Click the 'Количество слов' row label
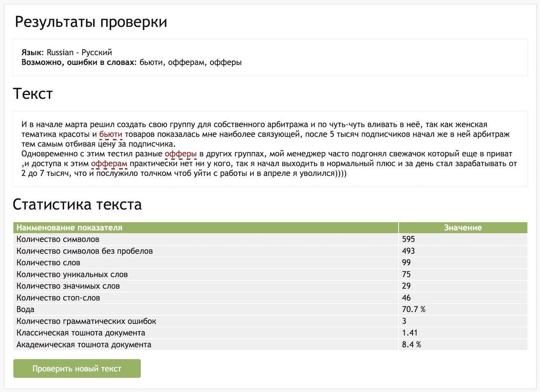 pos(48,263)
